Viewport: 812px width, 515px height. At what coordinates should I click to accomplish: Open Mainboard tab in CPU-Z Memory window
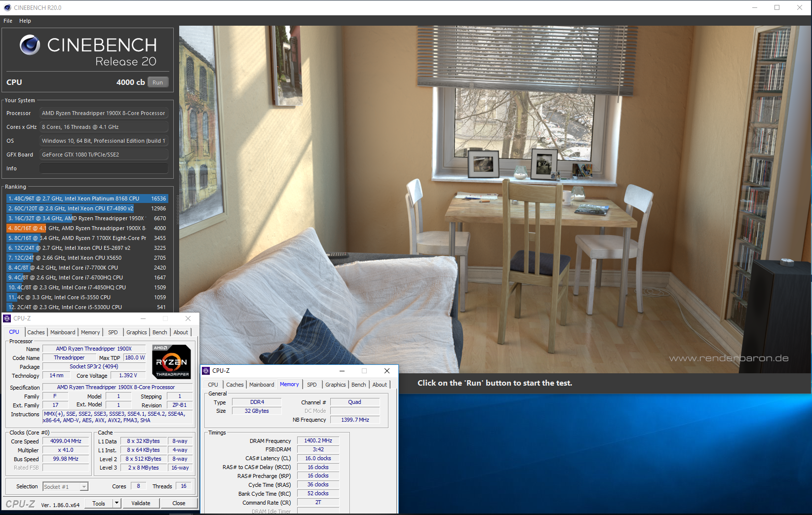(x=262, y=385)
